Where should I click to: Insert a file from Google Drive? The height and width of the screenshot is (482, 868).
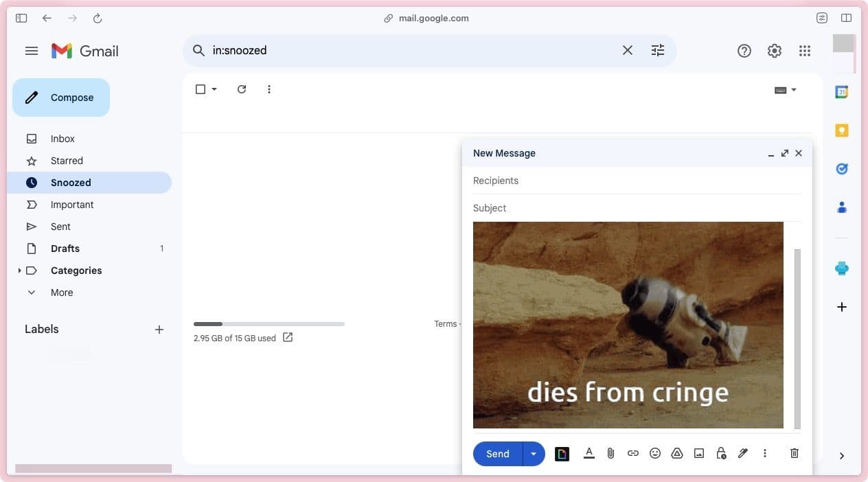tap(676, 453)
